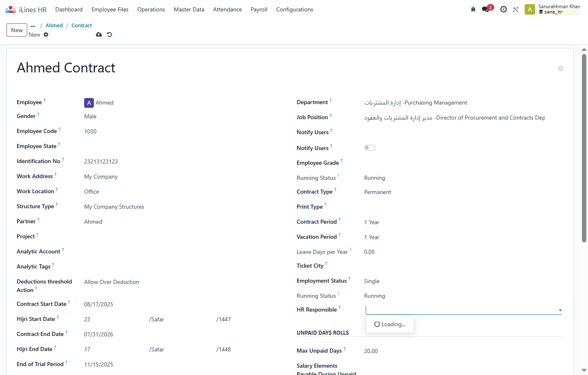This screenshot has height=375, width=588.
Task: Open the Configurations menu
Action: point(295,9)
